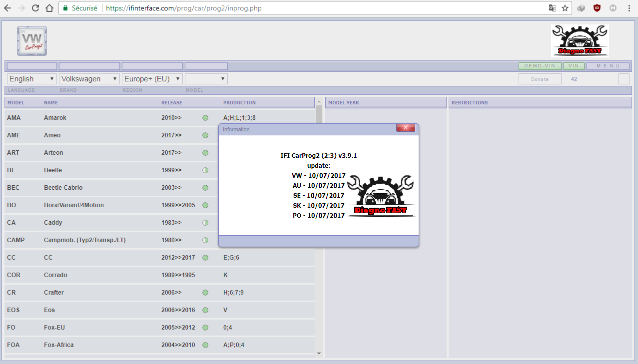
Task: Click the RESTRICTIONS panel header
Action: click(x=540, y=103)
